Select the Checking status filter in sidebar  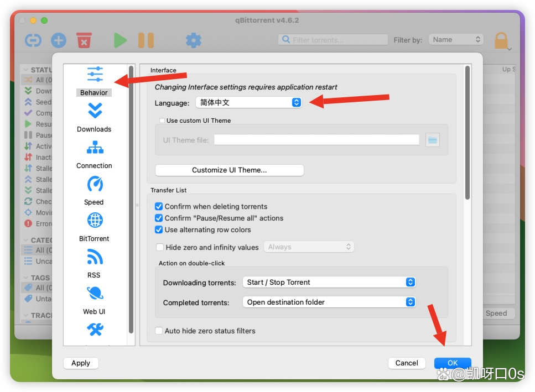click(38, 201)
